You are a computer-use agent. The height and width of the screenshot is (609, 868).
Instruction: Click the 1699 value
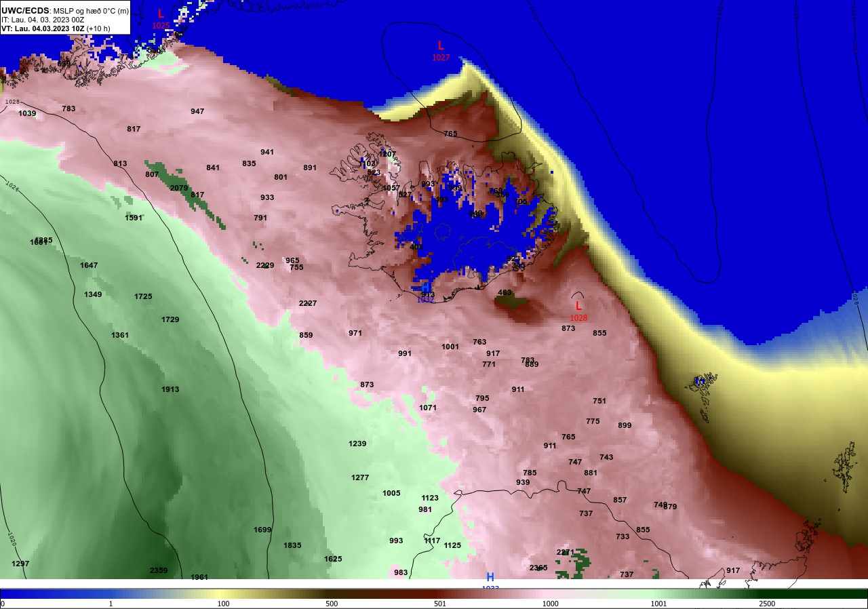pyautogui.click(x=262, y=530)
